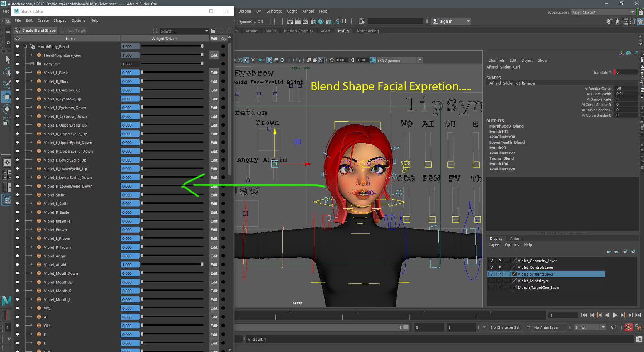The width and height of the screenshot is (644, 352).
Task: Toggle visibility dot for Violet_Smile target
Action: (17, 195)
